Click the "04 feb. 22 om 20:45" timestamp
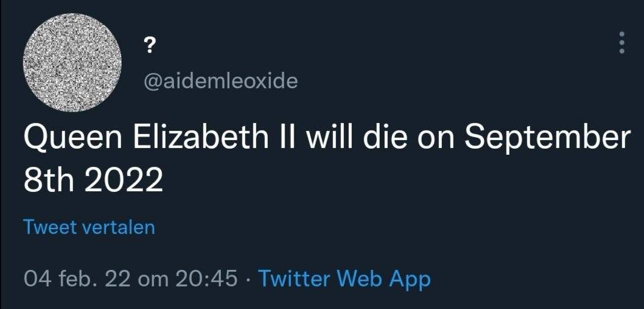This screenshot has height=309, width=644. point(130,279)
